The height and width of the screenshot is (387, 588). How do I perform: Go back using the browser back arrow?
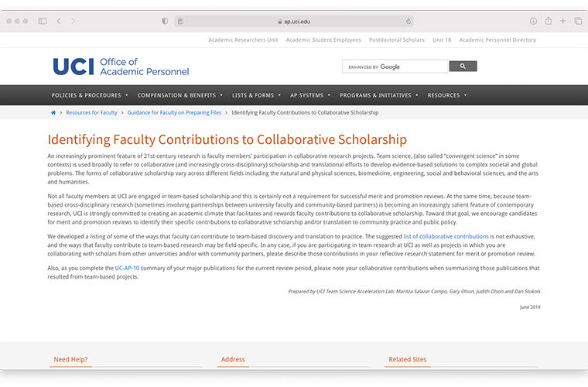click(60, 21)
